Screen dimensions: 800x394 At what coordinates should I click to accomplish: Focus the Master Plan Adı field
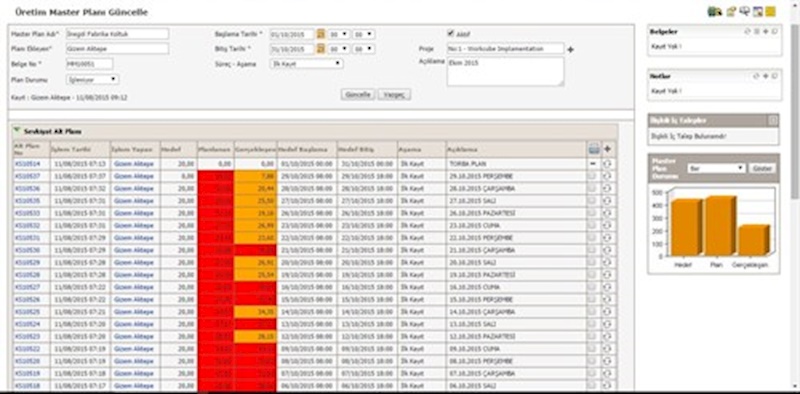point(117,34)
